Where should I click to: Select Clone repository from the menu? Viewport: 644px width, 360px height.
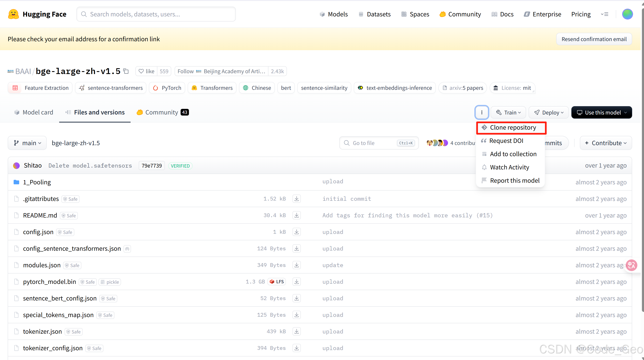[x=511, y=128]
